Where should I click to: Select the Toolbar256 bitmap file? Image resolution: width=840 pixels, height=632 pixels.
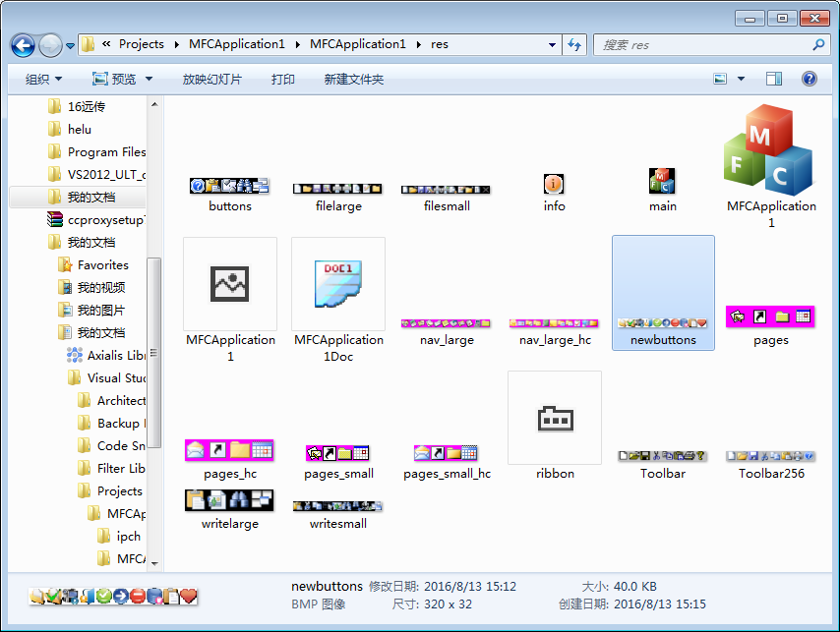coord(771,456)
